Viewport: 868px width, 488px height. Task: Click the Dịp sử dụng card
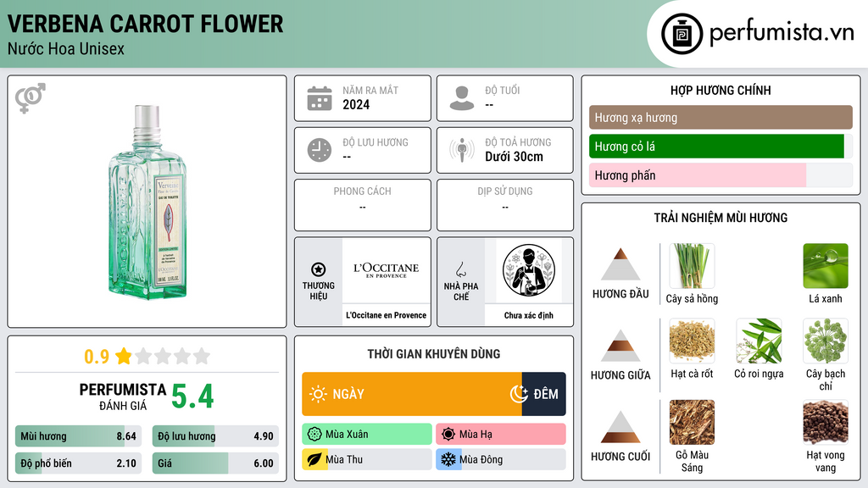505,205
